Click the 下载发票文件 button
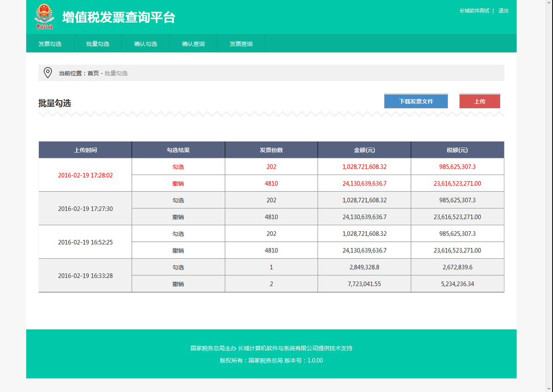Image resolution: width=553 pixels, height=392 pixels. click(416, 100)
